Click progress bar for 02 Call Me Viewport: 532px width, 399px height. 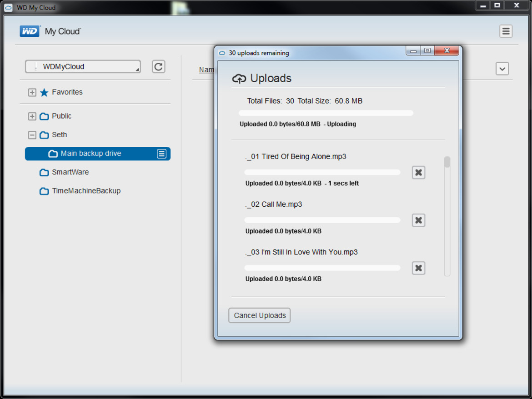[322, 220]
